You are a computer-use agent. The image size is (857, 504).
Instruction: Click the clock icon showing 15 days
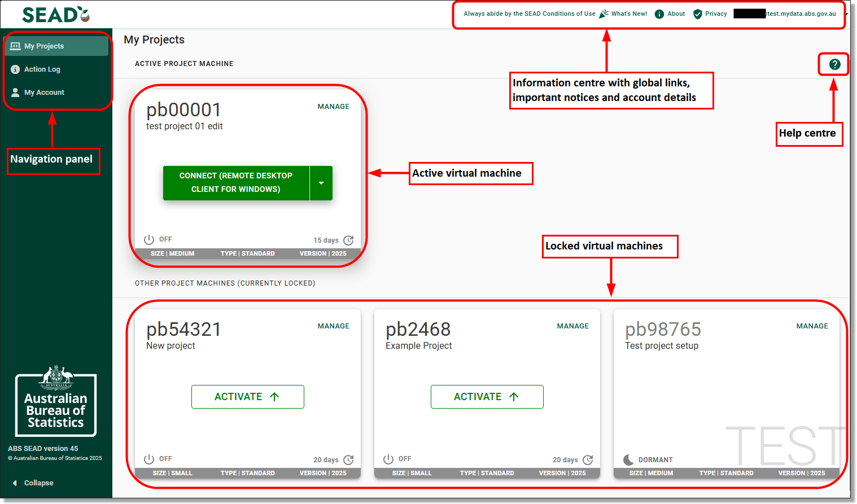348,240
